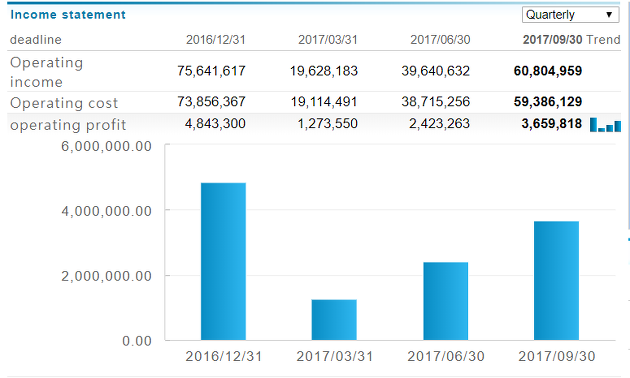630x378 pixels.
Task: Click operating profit value 4,843,300
Action: point(215,124)
